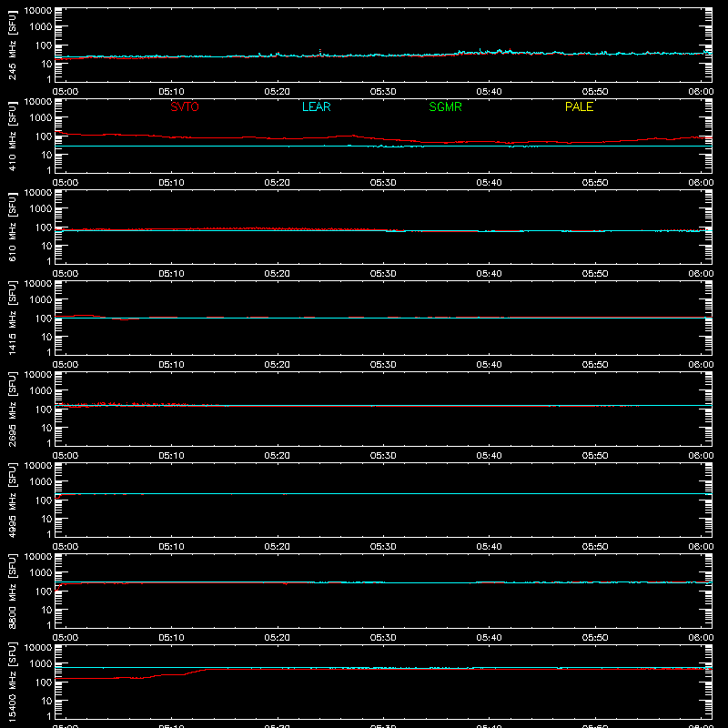Click 06:00 time label under 410 MHz panel

pos(701,183)
